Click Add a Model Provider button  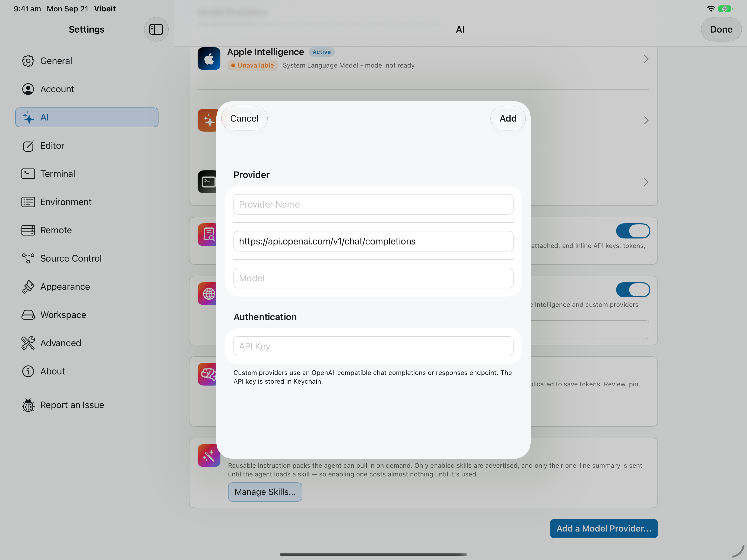click(x=603, y=529)
